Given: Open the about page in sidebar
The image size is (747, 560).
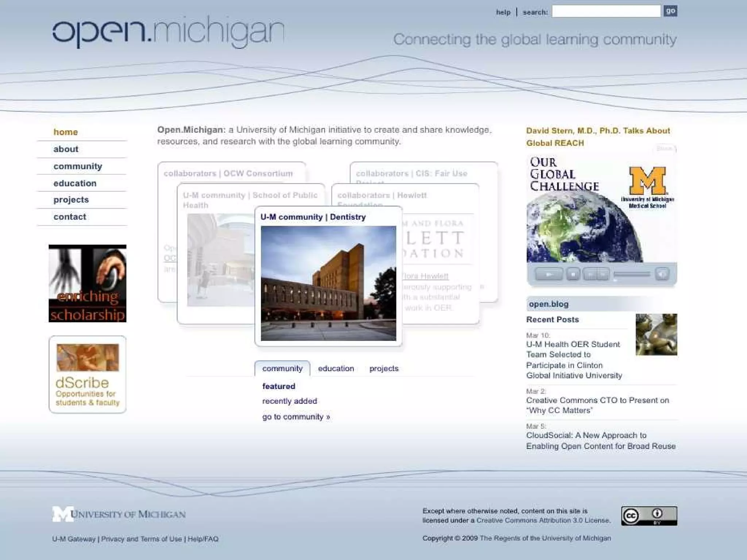Looking at the screenshot, I should [x=66, y=149].
